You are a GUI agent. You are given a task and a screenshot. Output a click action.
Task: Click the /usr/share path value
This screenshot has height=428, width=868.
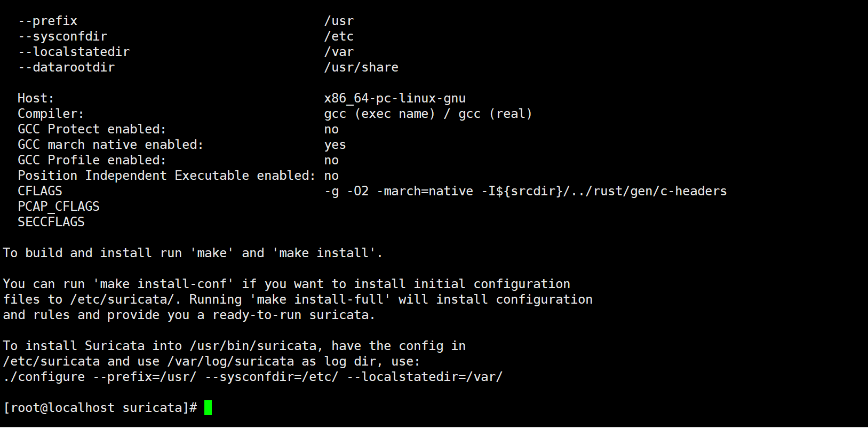[361, 67]
